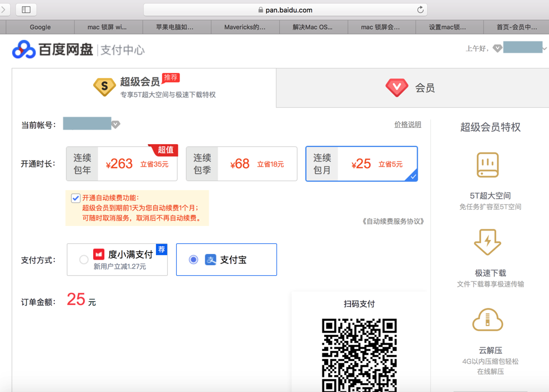Select the 支付宝 radio button
The height and width of the screenshot is (392, 549).
click(193, 260)
